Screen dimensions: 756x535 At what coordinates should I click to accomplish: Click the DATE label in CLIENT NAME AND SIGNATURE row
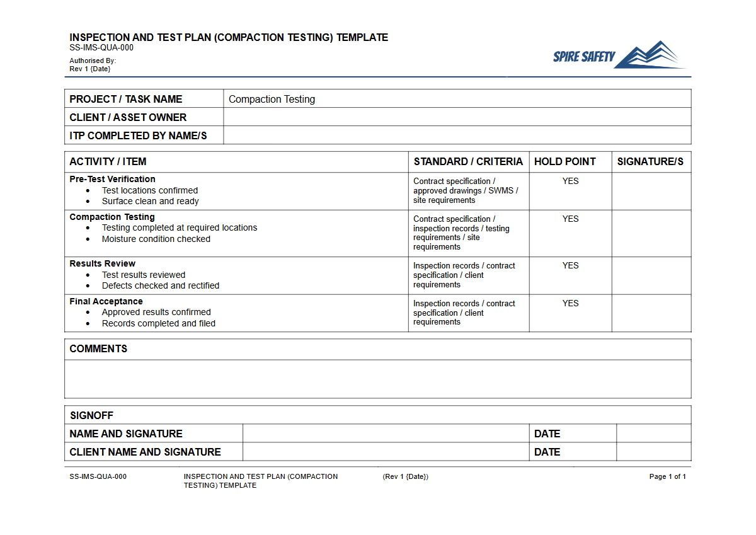547,452
